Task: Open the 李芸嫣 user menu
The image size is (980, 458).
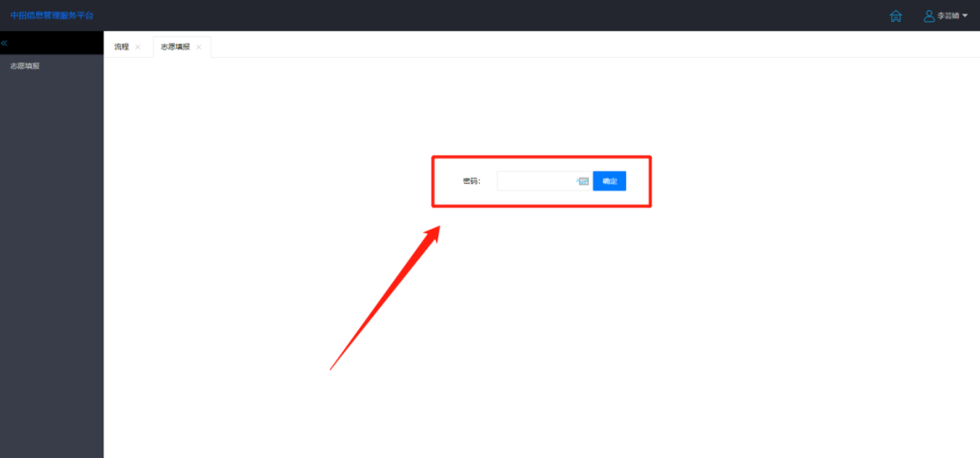Action: click(x=948, y=16)
